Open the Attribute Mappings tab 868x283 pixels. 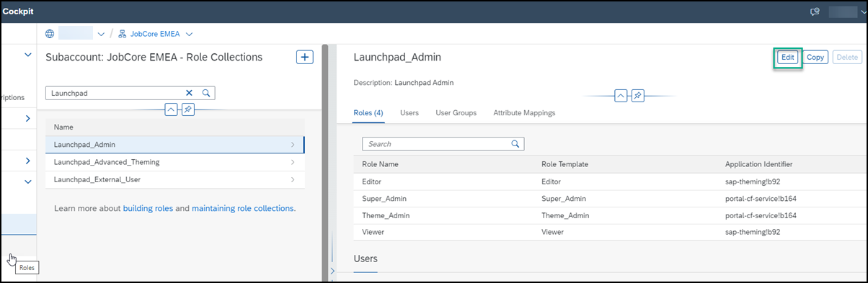[524, 113]
